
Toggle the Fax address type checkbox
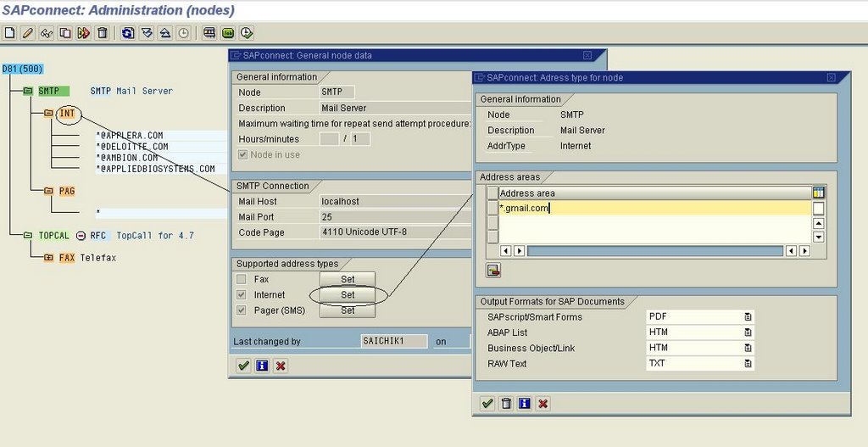pyautogui.click(x=242, y=279)
